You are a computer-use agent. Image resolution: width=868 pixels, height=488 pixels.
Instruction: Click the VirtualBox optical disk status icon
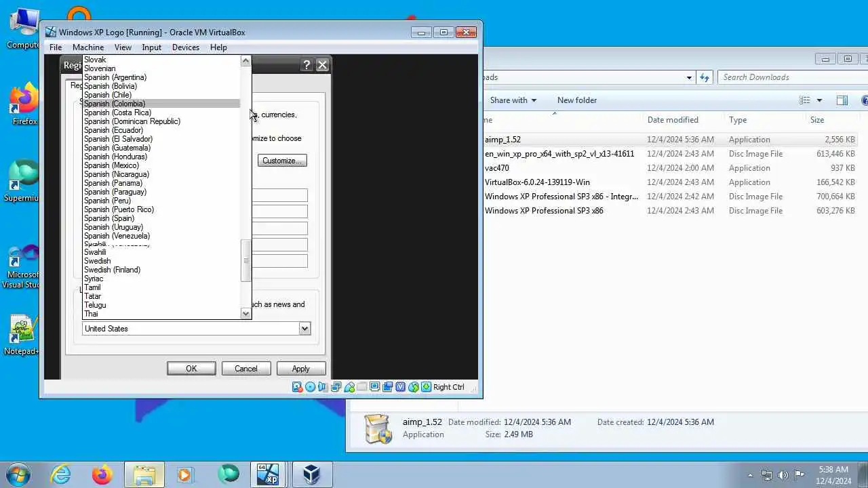coord(310,387)
